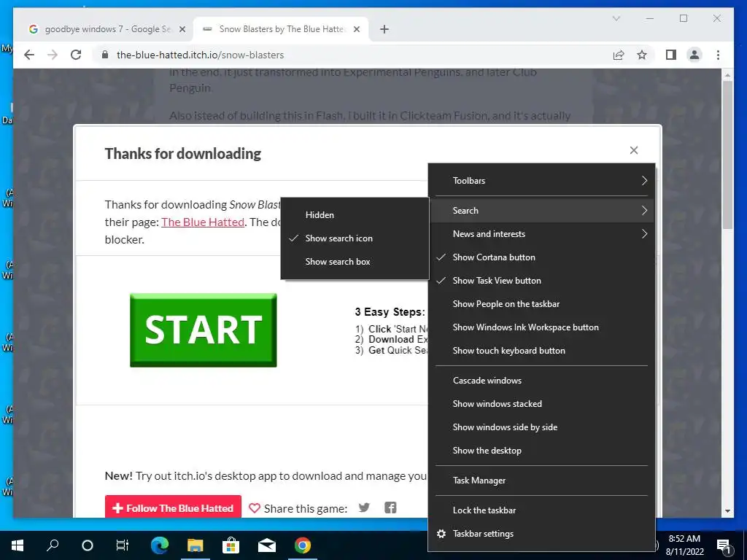Open Task Manager from context menu
747x560 pixels.
[542, 481]
